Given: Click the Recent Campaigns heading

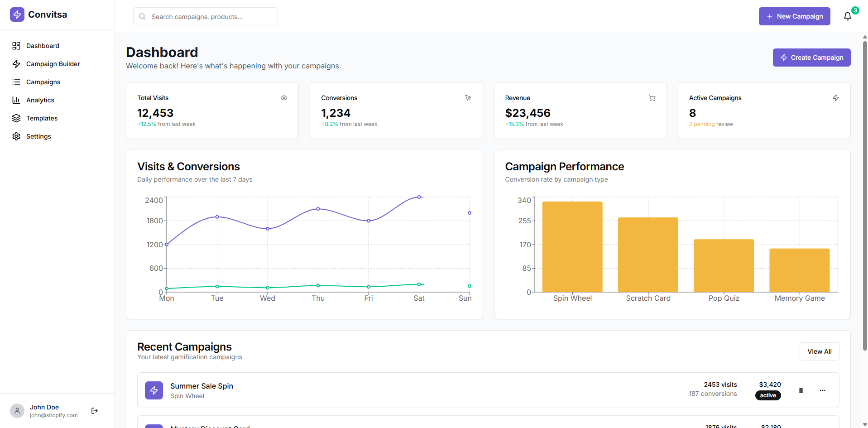Looking at the screenshot, I should (x=184, y=346).
